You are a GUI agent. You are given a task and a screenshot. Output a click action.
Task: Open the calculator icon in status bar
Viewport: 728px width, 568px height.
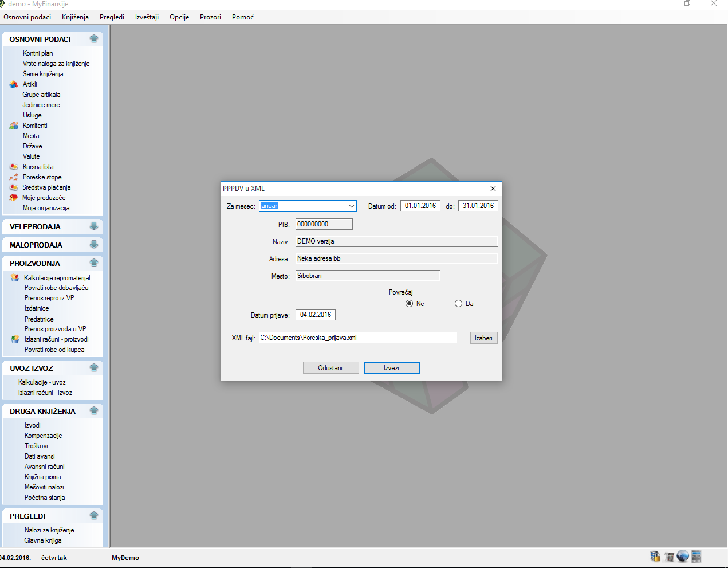click(696, 556)
